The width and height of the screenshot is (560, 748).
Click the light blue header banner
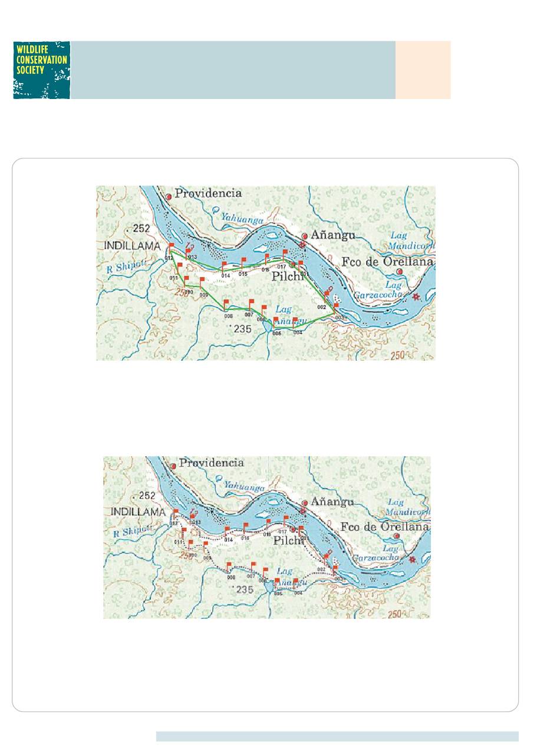(x=233, y=70)
